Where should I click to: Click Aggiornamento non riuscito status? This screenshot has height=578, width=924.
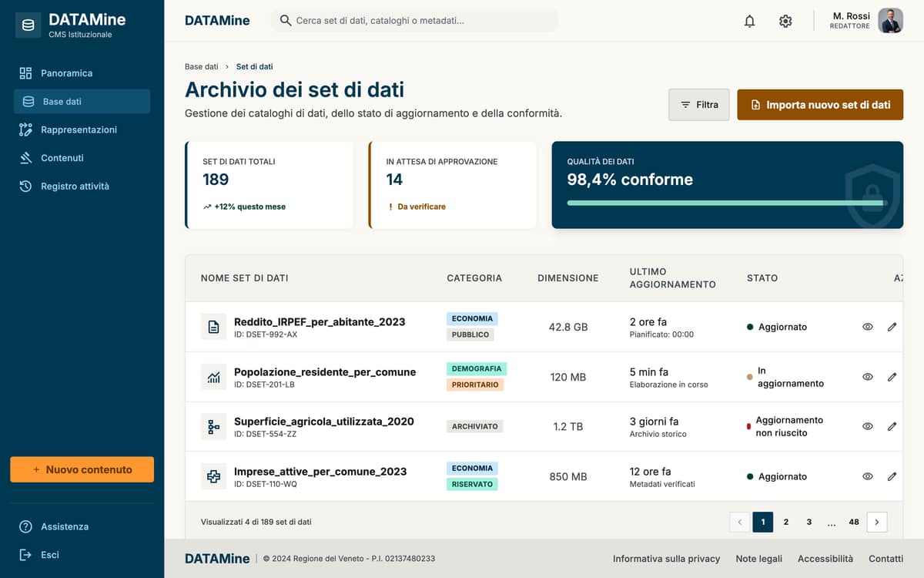pos(785,426)
